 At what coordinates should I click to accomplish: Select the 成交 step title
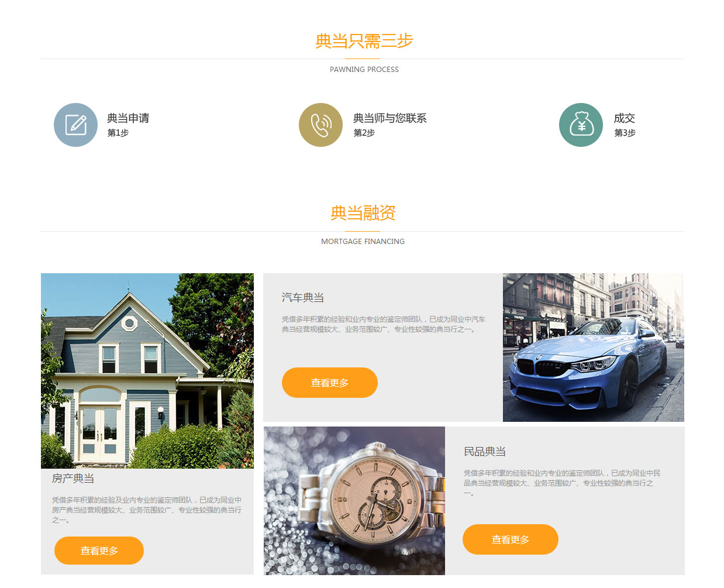(x=624, y=118)
